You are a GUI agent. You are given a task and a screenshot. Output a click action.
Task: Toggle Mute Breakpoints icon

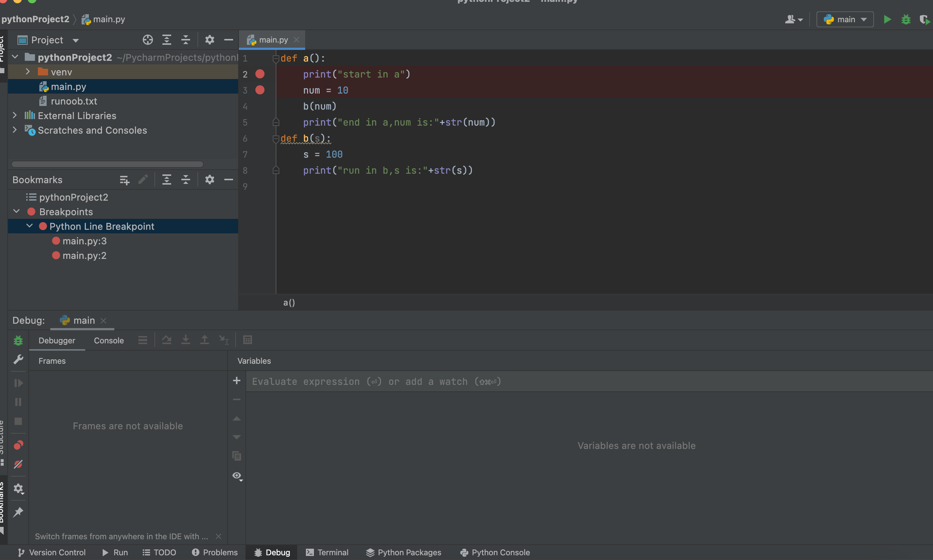tap(18, 464)
